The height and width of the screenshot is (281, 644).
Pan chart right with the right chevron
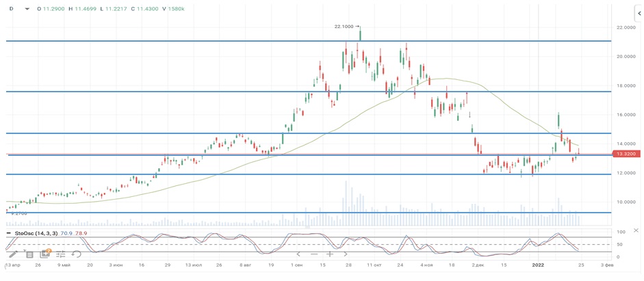pyautogui.click(x=346, y=254)
